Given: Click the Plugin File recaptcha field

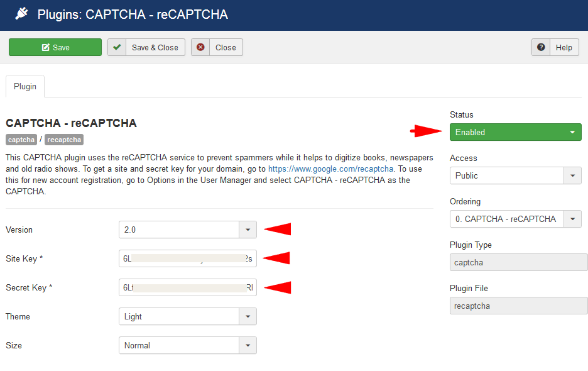Looking at the screenshot, I should (x=519, y=306).
